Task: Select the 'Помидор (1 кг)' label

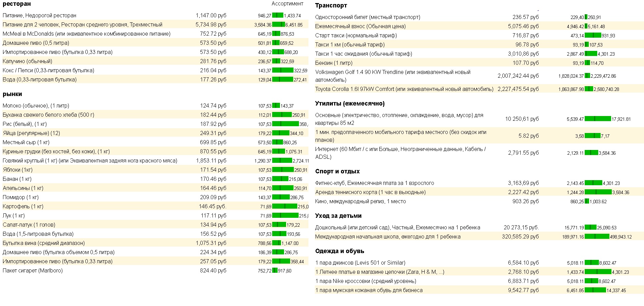Action: (21, 197)
